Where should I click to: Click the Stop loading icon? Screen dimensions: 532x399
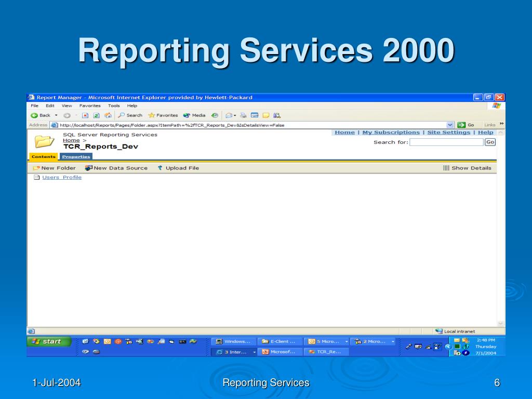(85, 115)
